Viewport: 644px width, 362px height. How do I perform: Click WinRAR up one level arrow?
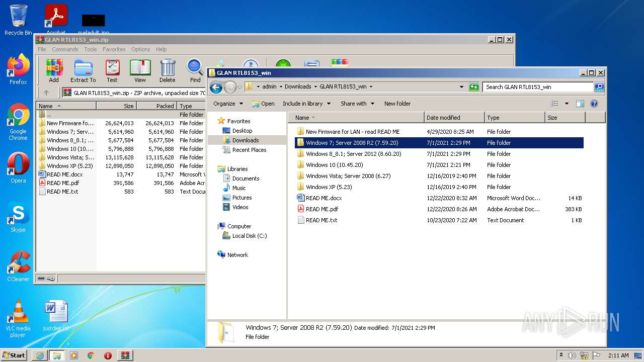[46, 93]
